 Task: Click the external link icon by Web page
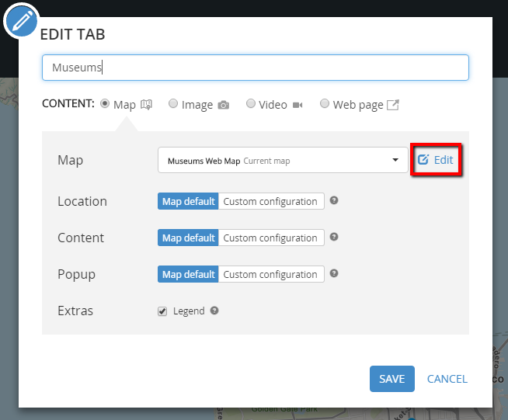[x=393, y=105]
